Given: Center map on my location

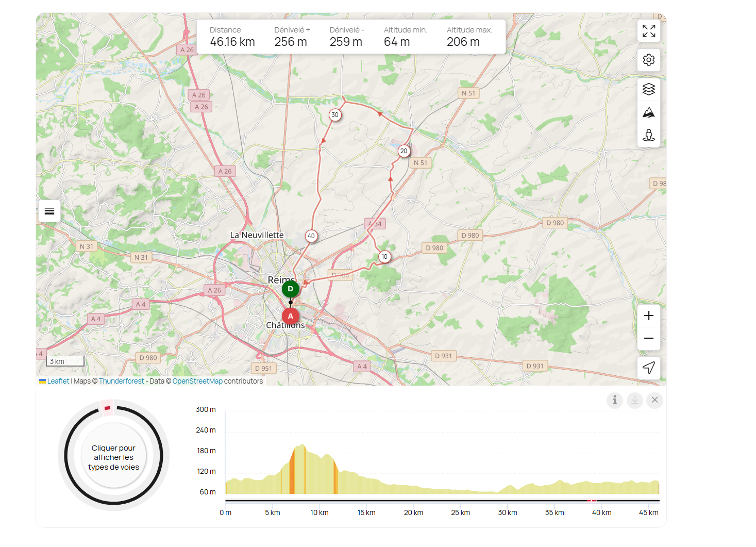Looking at the screenshot, I should coord(648,368).
